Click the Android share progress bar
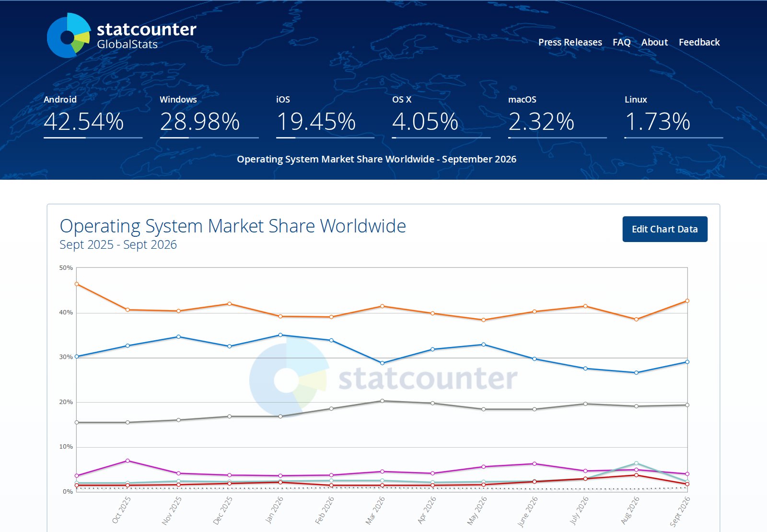This screenshot has width=767, height=532. pyautogui.click(x=93, y=138)
